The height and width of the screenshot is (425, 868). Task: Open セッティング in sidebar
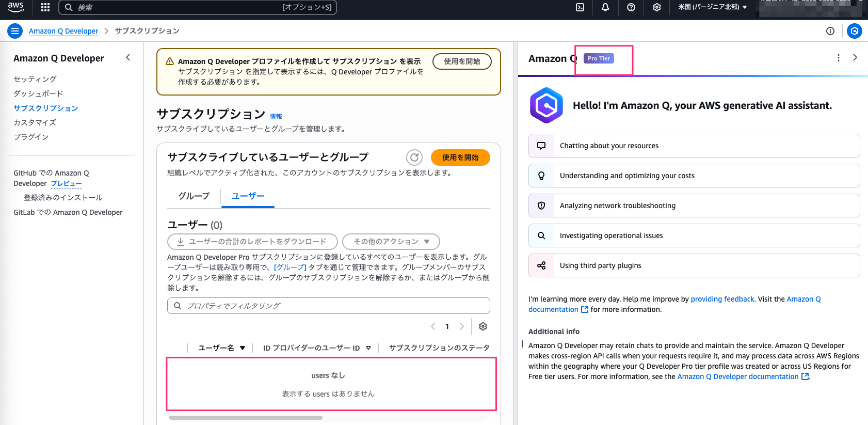click(x=35, y=79)
